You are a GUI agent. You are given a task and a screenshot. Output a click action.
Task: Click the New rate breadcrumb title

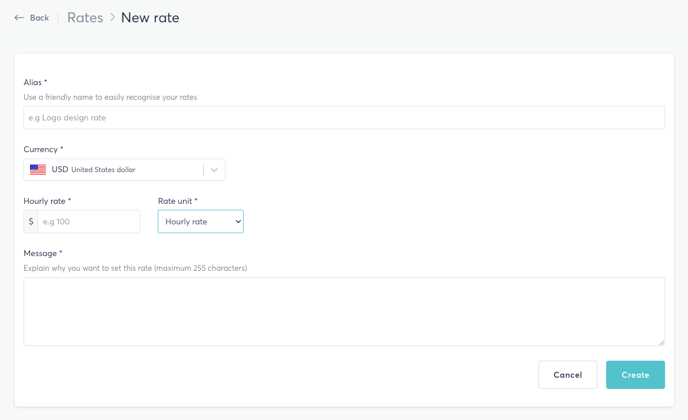[150, 18]
